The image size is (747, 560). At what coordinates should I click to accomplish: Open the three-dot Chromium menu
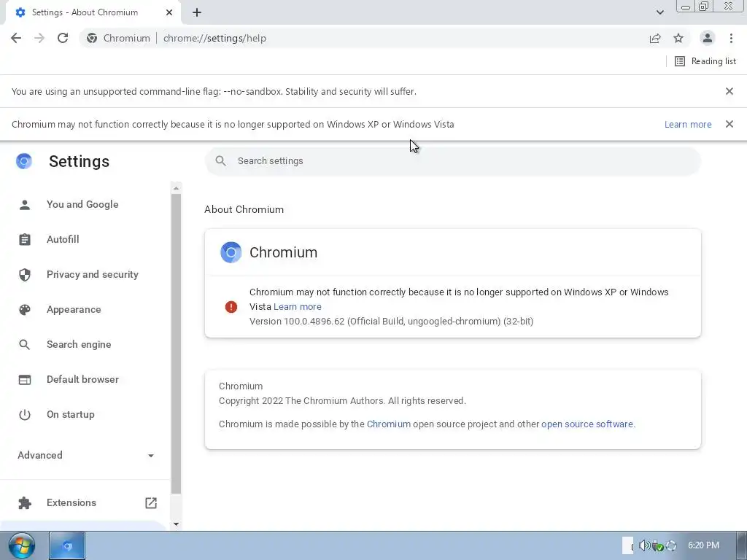point(731,38)
